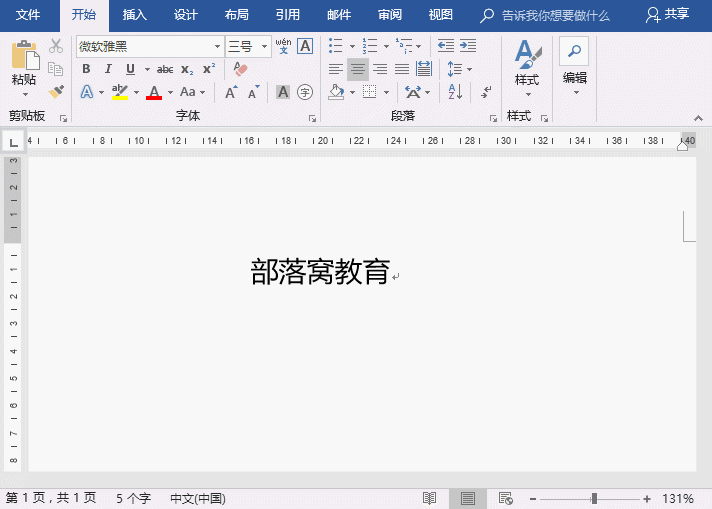Image resolution: width=712 pixels, height=509 pixels.
Task: Click the 粘贴 paste button
Action: pyautogui.click(x=24, y=65)
